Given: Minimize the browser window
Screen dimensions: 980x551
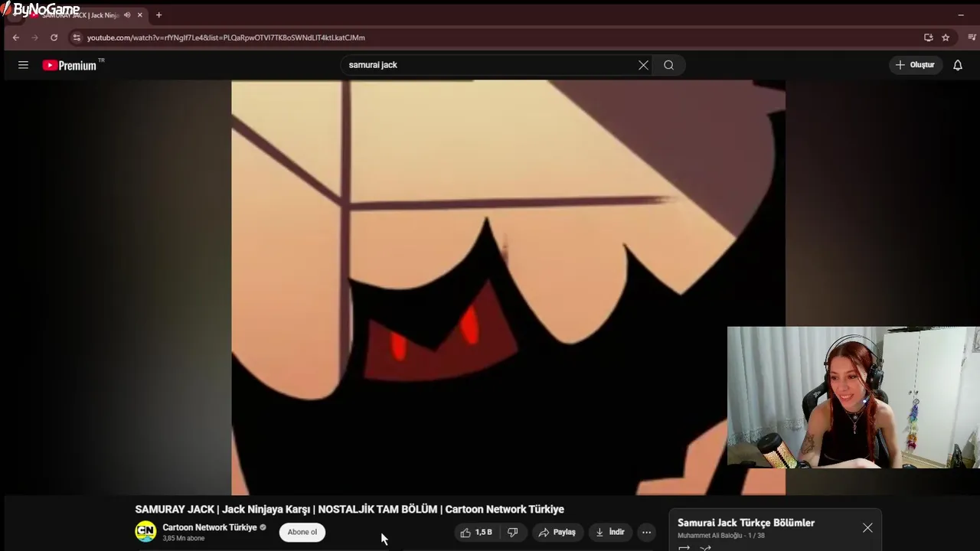Looking at the screenshot, I should (961, 15).
